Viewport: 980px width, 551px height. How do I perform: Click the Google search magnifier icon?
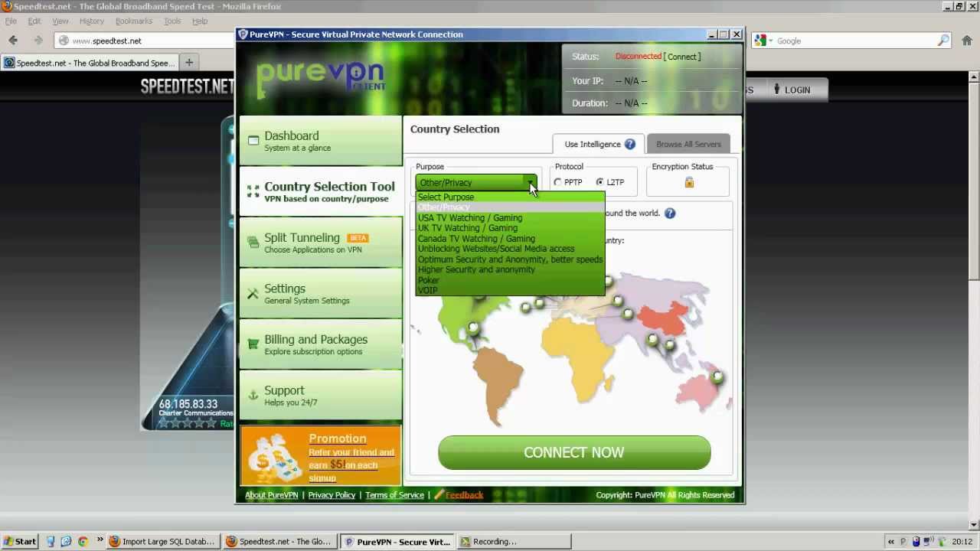[944, 41]
